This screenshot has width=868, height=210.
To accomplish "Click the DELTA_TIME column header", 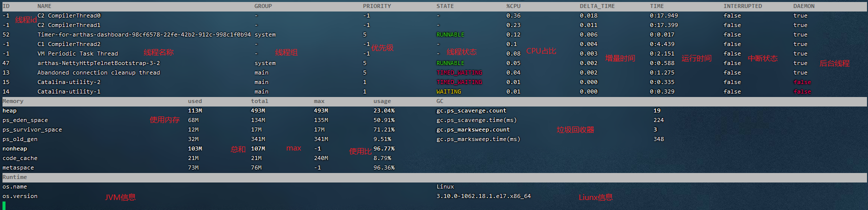I will (x=597, y=6).
